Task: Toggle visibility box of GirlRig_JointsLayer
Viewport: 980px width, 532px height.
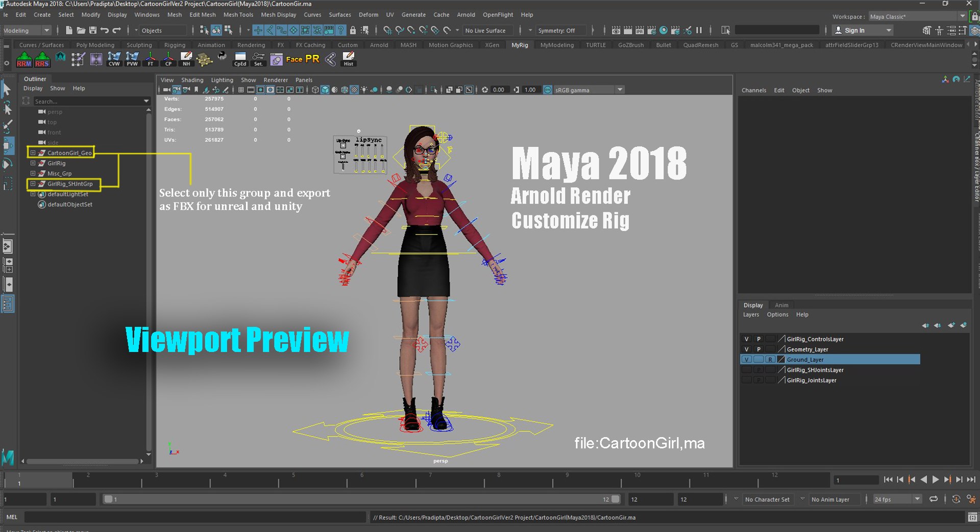Action: click(746, 380)
